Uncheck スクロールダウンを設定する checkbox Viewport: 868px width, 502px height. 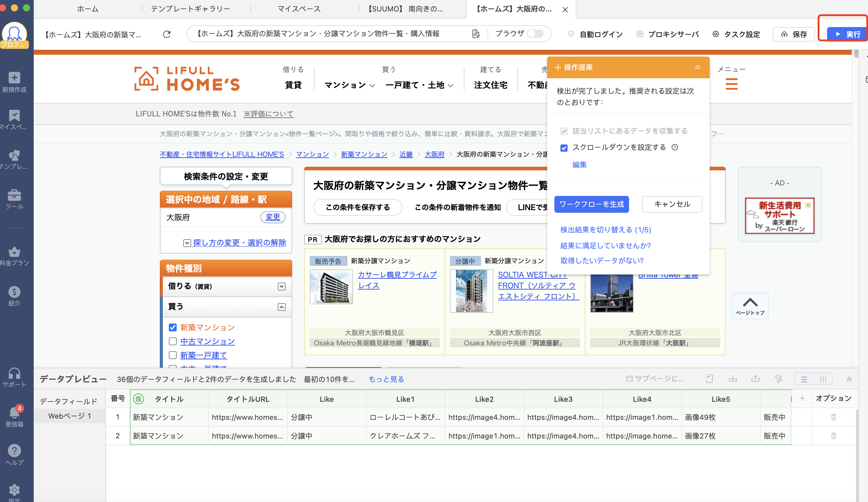(x=564, y=147)
